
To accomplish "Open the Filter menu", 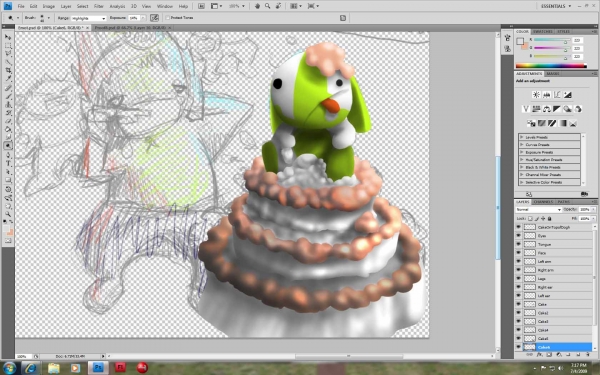I will click(99, 6).
